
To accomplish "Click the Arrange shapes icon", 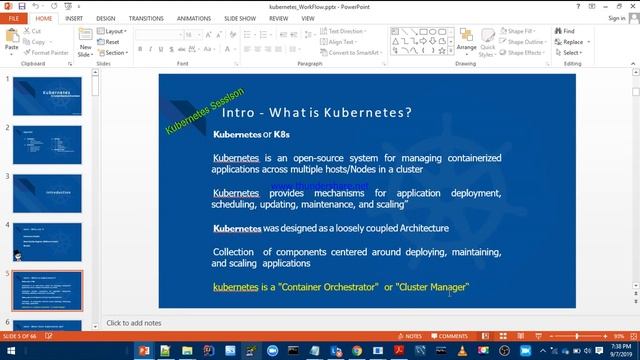I will pyautogui.click(x=466, y=35).
